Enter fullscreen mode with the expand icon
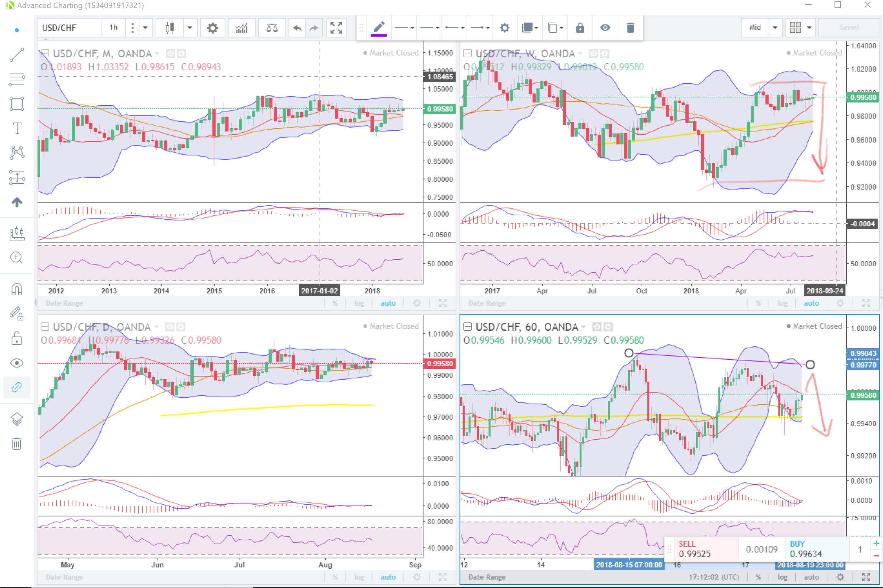 pyautogui.click(x=336, y=28)
